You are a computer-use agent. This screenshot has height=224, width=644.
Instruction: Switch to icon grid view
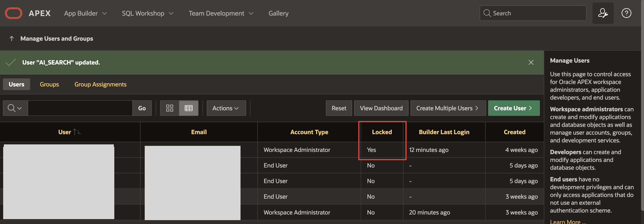(x=170, y=108)
